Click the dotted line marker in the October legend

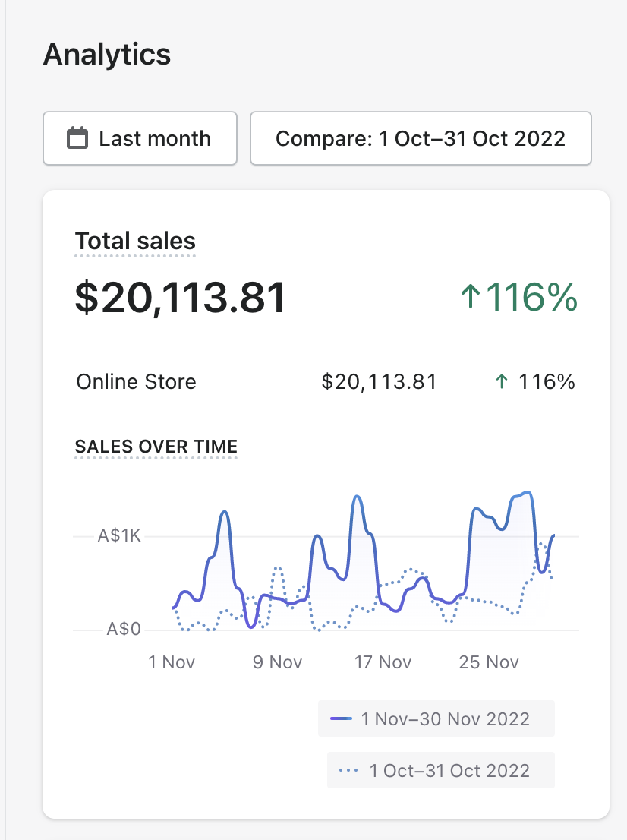tap(348, 770)
